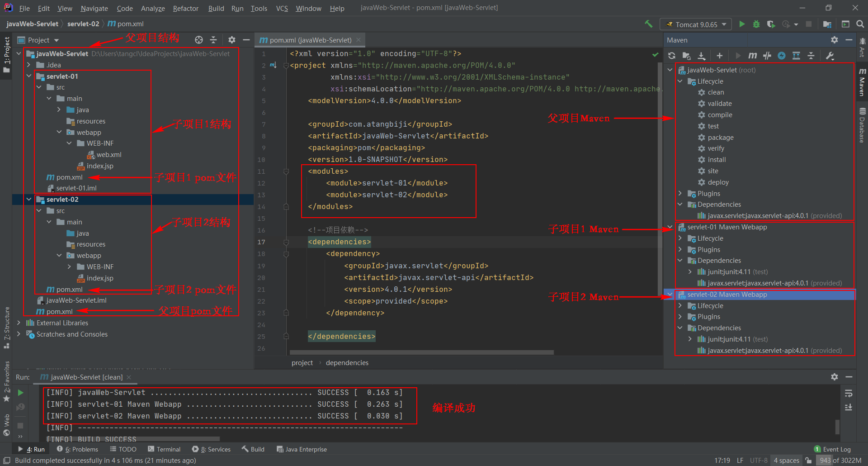Open Tomcat 9.0.65 run configuration dropdown
This screenshot has height=466, width=868.
point(696,24)
